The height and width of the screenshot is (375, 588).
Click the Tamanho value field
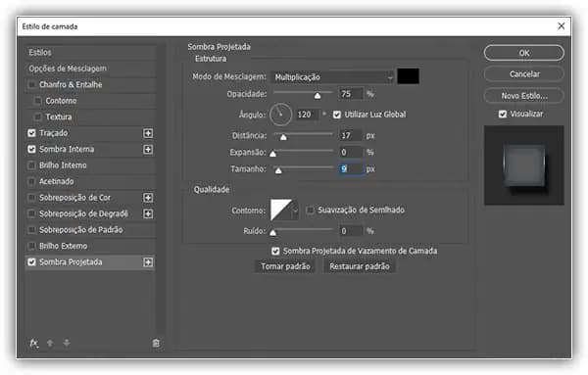(352, 169)
